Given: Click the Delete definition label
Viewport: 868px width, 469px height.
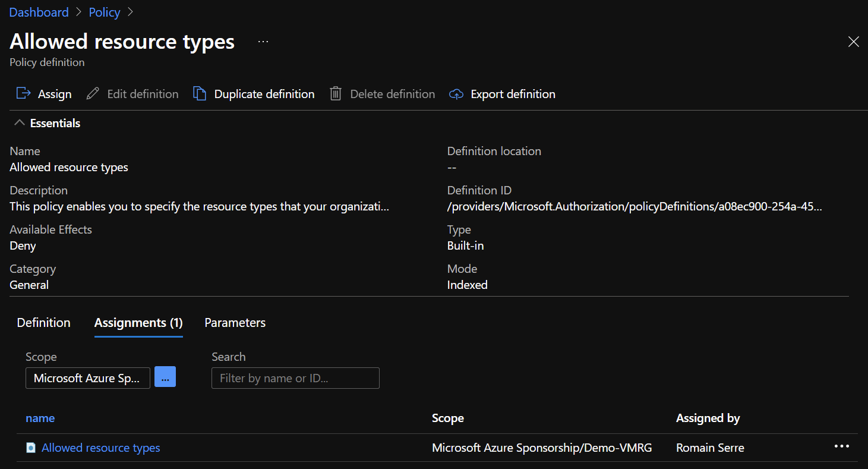Looking at the screenshot, I should pyautogui.click(x=393, y=94).
